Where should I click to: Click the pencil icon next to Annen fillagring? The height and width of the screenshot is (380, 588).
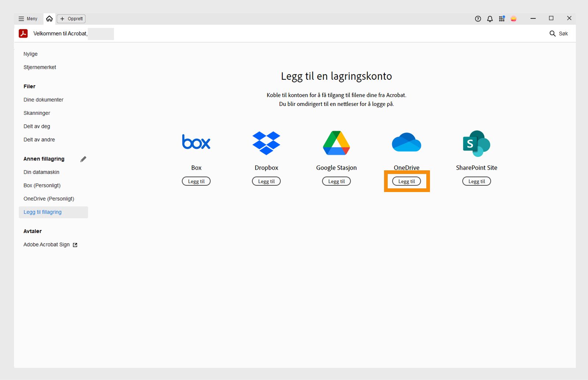coord(83,159)
